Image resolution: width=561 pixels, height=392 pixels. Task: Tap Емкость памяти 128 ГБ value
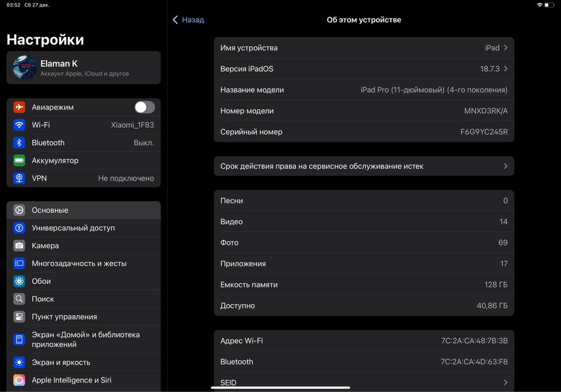pos(496,284)
